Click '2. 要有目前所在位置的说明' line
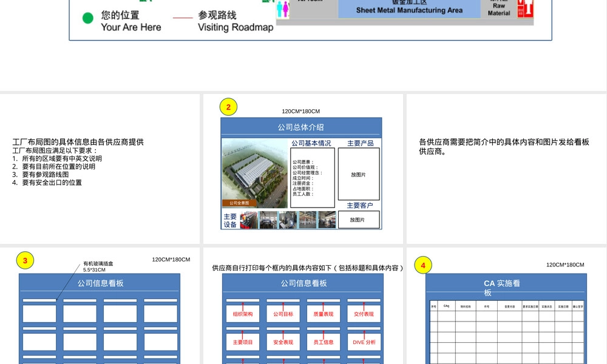 point(53,167)
